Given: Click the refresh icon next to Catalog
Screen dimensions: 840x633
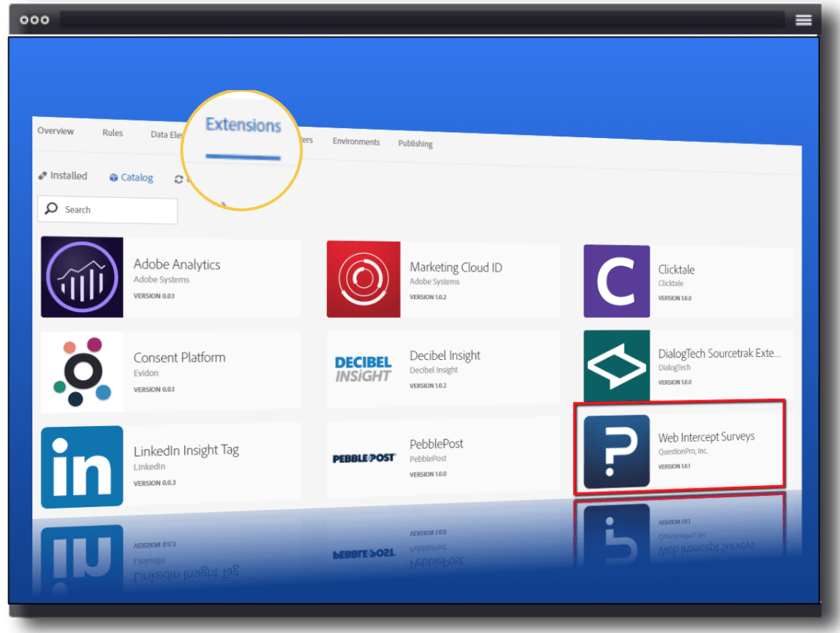Looking at the screenshot, I should coord(178,179).
